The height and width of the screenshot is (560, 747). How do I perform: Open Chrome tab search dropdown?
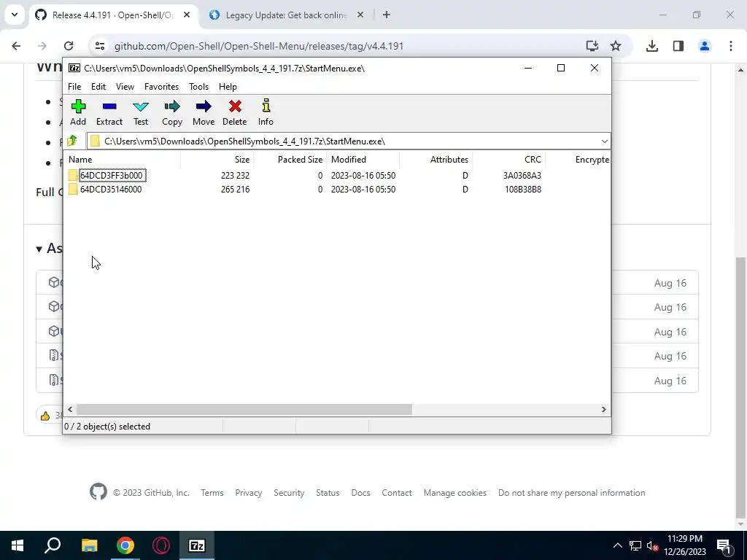click(15, 15)
